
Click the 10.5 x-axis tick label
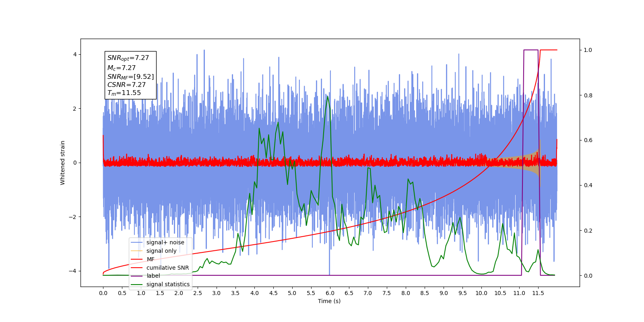tap(500, 293)
